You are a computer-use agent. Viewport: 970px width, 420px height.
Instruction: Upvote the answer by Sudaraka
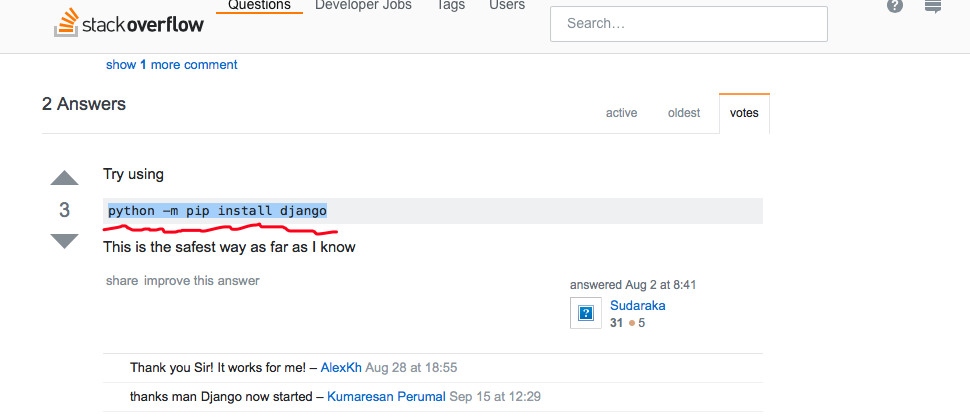pyautogui.click(x=64, y=178)
